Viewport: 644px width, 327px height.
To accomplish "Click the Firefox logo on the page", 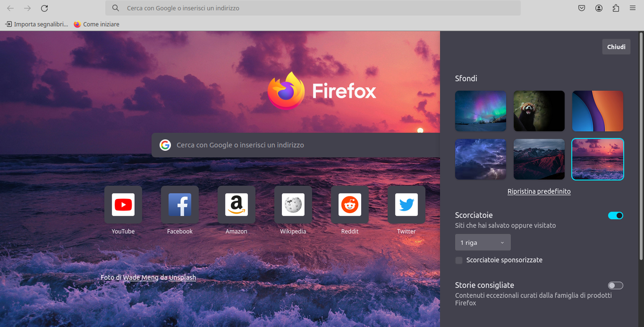I will (322, 91).
